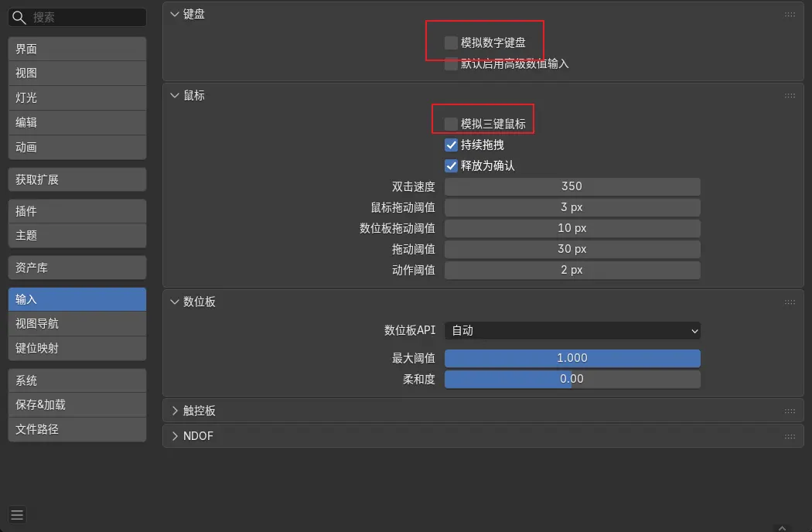The image size is (812, 532).
Task: Open the 视图 preferences tab
Action: (77, 73)
